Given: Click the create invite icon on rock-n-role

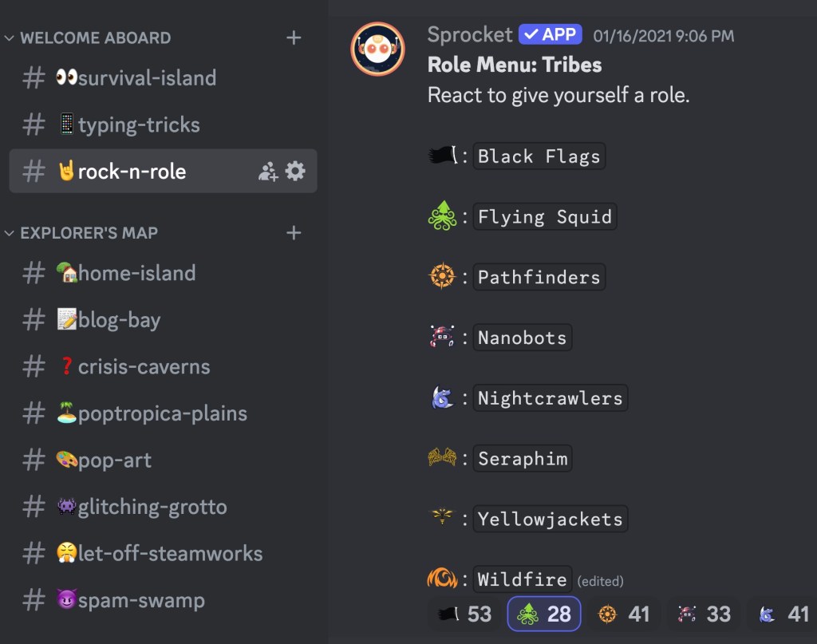Looking at the screenshot, I should tap(268, 171).
